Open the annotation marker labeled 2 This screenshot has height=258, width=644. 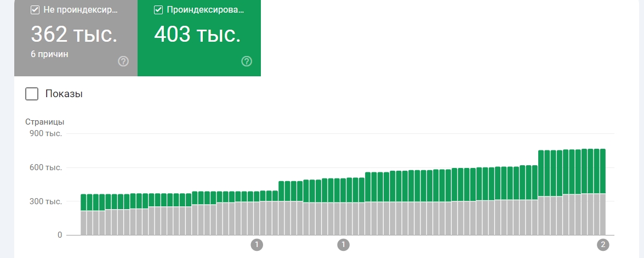(x=603, y=245)
